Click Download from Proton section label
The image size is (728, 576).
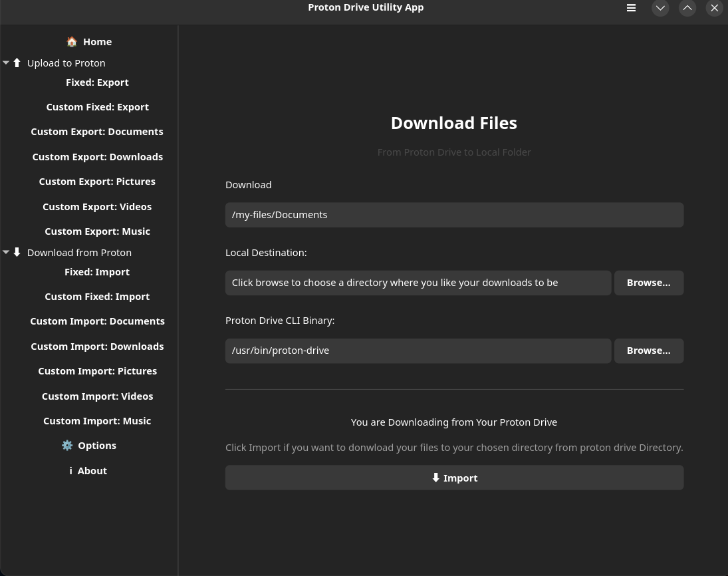(x=79, y=252)
